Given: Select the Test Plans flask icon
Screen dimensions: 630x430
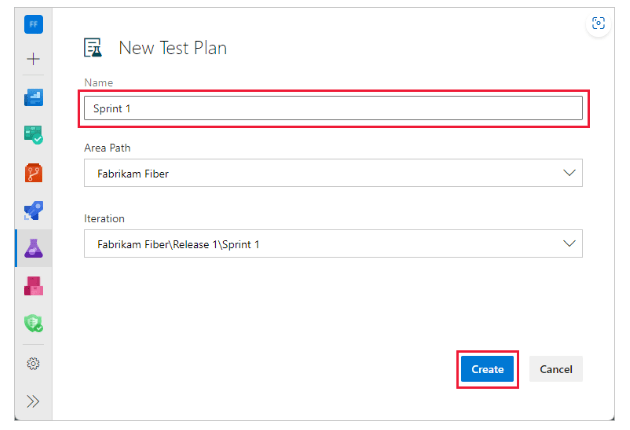Looking at the screenshot, I should pos(33,249).
